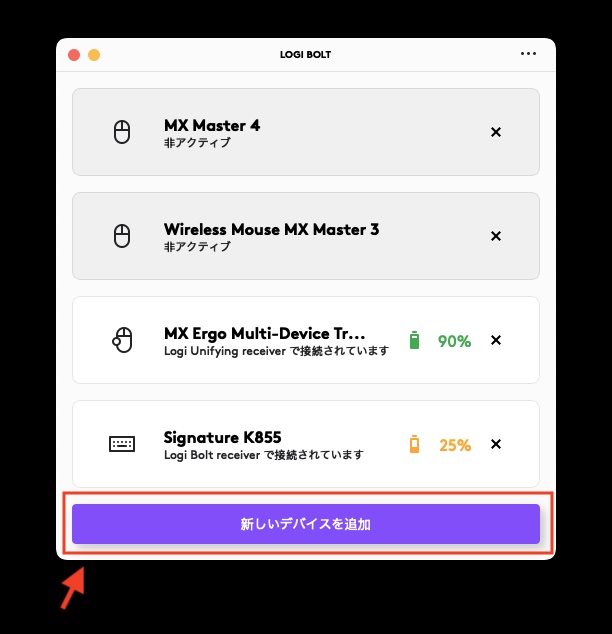Viewport: 612px width, 634px height.
Task: Click the green battery icon for MX Ergo
Action: [414, 340]
